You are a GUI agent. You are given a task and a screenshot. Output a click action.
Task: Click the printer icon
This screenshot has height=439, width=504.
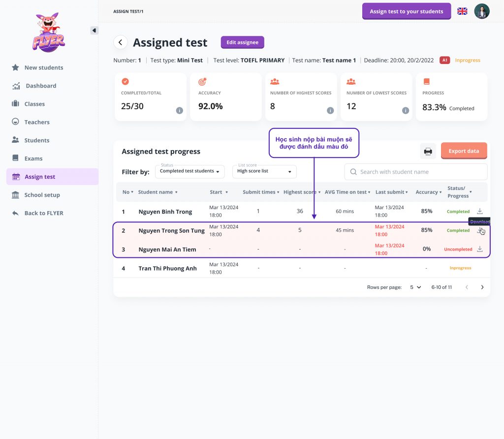click(x=428, y=151)
